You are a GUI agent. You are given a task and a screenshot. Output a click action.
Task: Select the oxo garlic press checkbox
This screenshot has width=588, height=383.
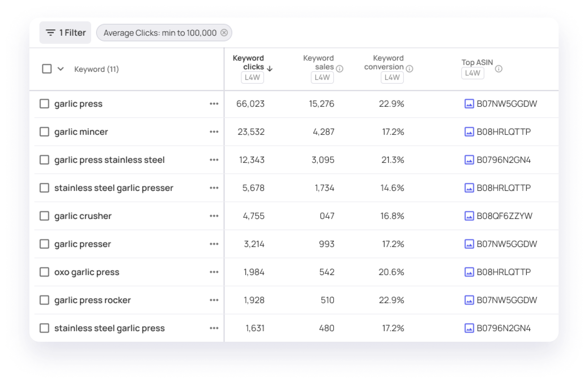[x=45, y=272]
